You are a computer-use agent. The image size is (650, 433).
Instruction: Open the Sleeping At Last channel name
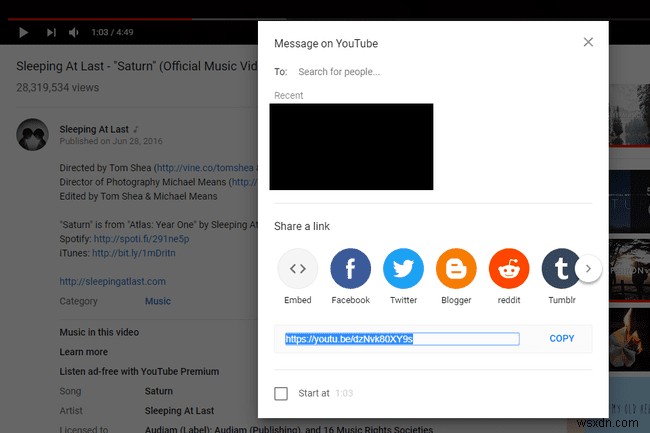[x=94, y=129]
